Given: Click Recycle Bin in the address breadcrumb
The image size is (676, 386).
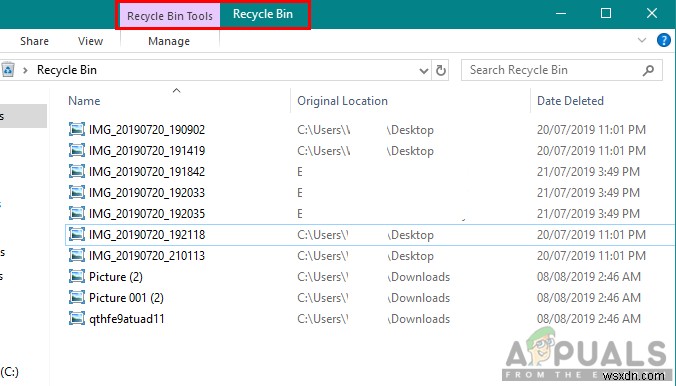Looking at the screenshot, I should tap(67, 70).
